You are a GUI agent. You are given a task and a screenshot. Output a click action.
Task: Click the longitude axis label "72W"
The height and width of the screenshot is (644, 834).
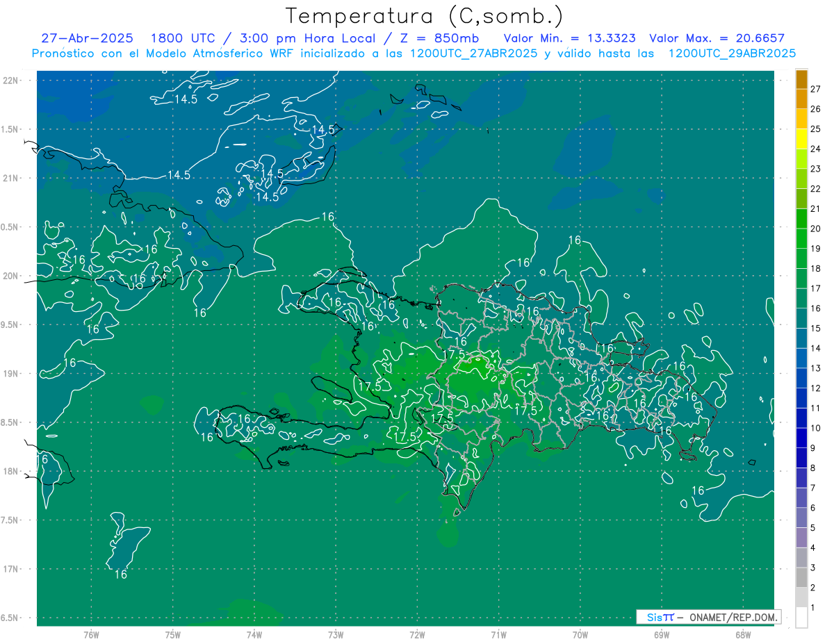417,635
